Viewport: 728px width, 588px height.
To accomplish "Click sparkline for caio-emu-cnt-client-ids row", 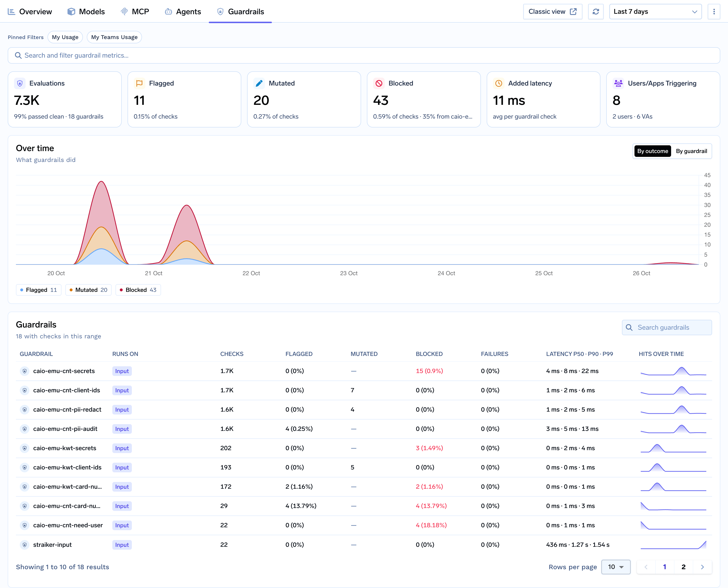I will pos(674,390).
